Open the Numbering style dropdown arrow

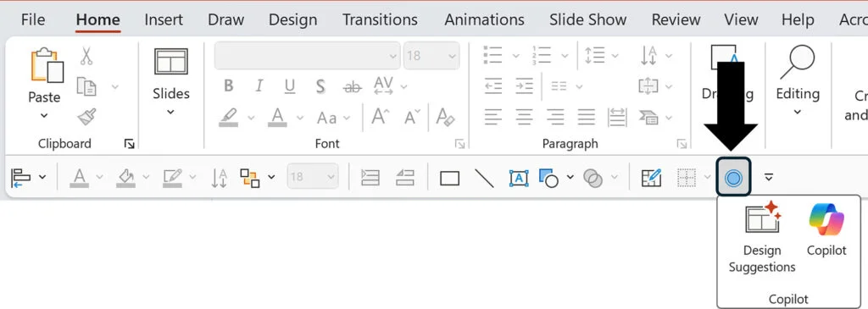tap(564, 56)
